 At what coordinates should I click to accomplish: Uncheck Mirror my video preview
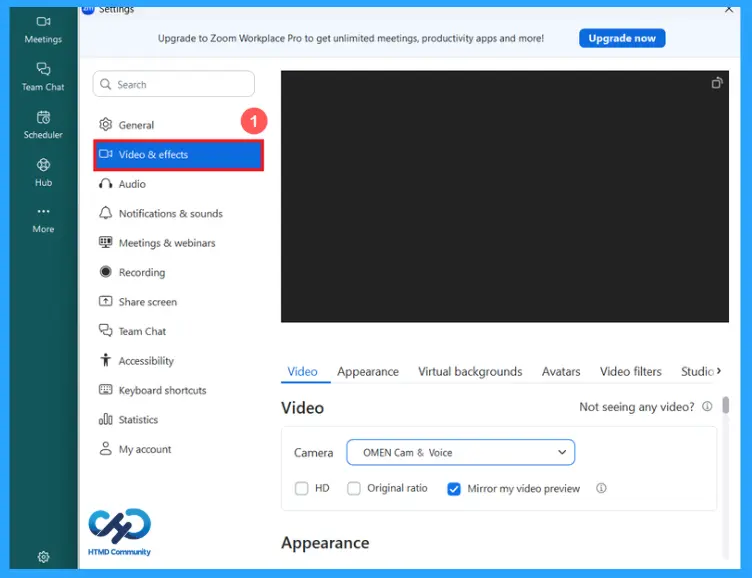[454, 489]
